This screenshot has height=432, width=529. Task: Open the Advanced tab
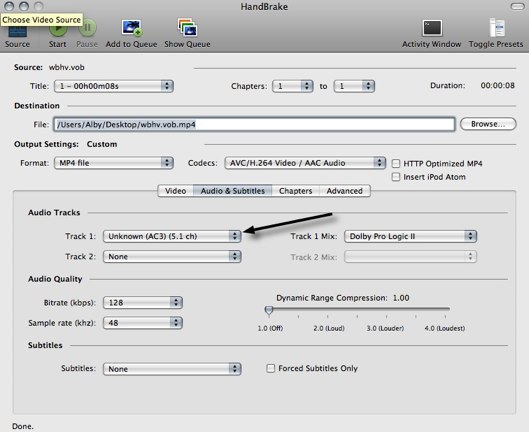[344, 191]
